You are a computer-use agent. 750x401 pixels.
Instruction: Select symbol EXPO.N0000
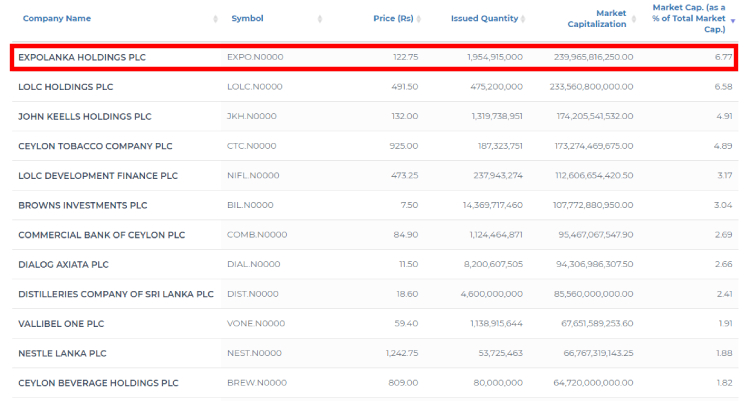point(255,57)
